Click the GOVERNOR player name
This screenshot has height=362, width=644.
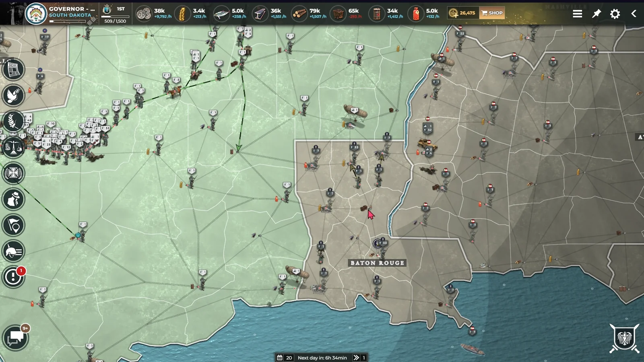(72, 9)
